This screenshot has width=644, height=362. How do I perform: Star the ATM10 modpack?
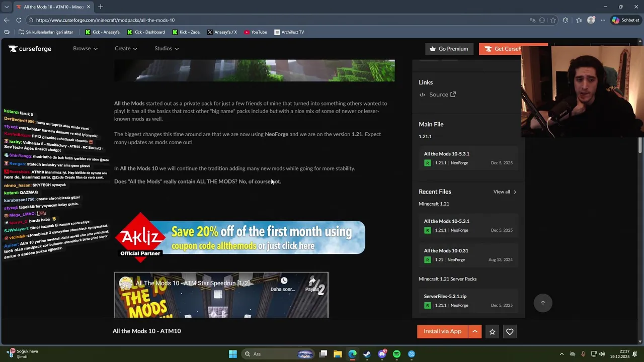tap(493, 332)
